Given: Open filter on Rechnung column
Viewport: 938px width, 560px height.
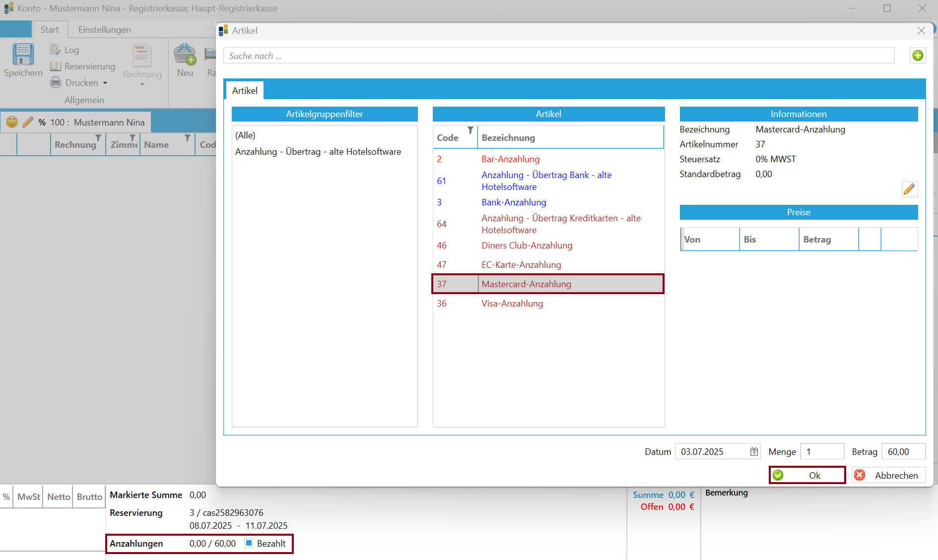Looking at the screenshot, I should [98, 138].
